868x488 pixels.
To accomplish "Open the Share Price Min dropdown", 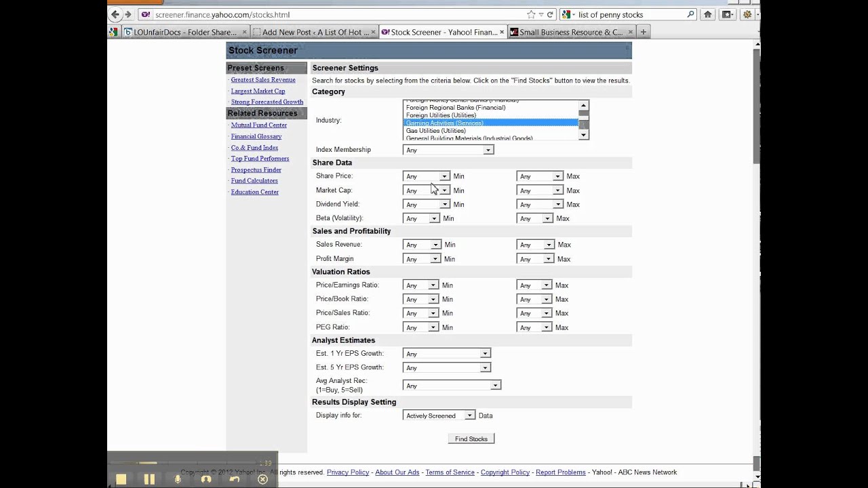I will [x=426, y=176].
